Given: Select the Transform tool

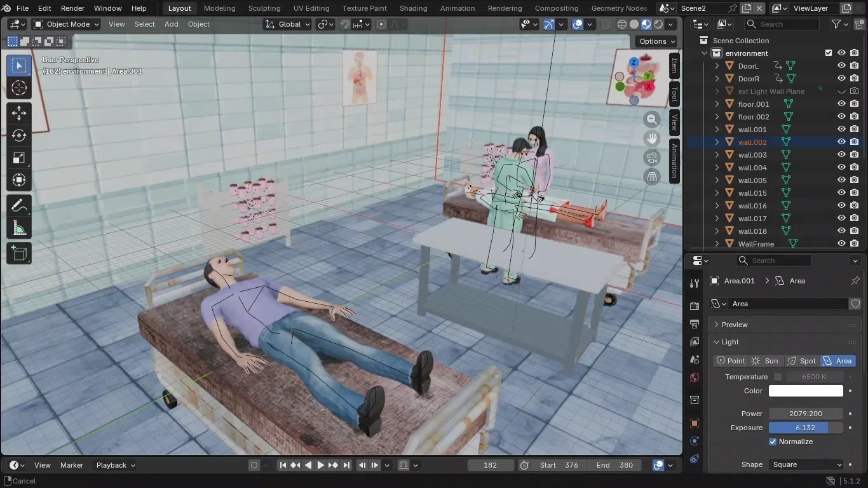Looking at the screenshot, I should click(x=19, y=180).
